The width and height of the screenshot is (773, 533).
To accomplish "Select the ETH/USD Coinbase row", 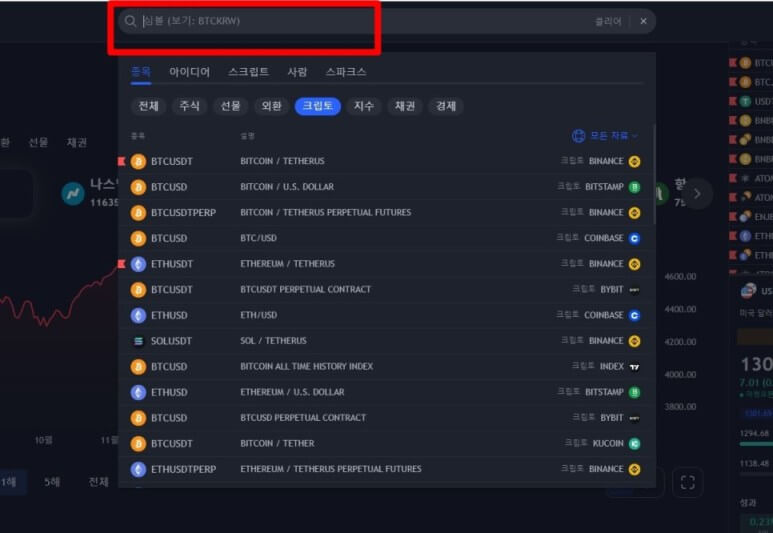I will pos(386,315).
